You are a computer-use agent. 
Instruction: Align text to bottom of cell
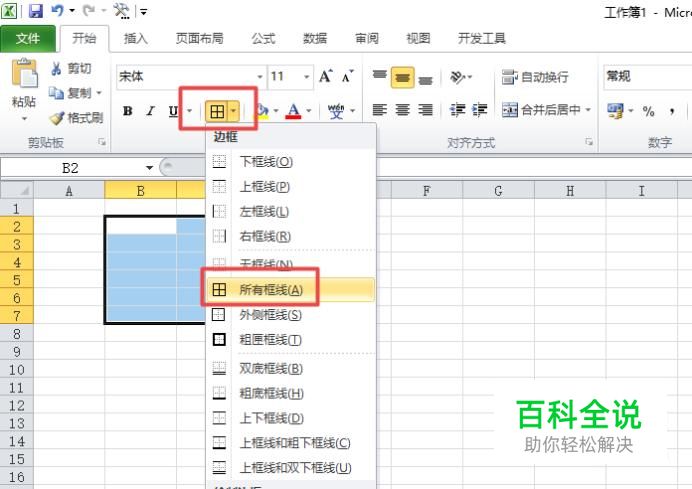coord(425,80)
